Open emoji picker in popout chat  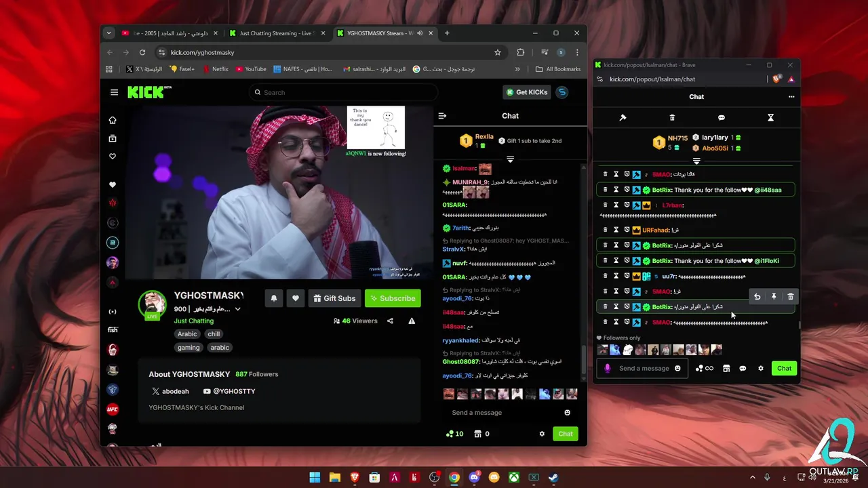(x=677, y=368)
